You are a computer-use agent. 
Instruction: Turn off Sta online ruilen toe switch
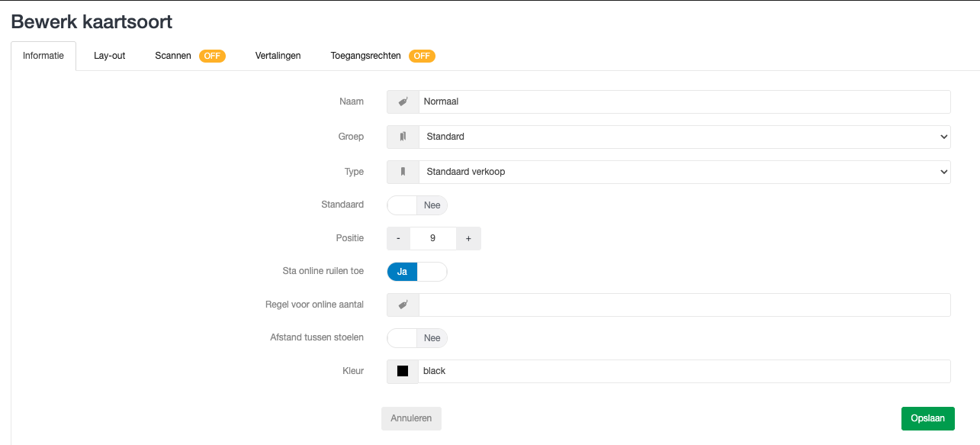[x=417, y=272]
